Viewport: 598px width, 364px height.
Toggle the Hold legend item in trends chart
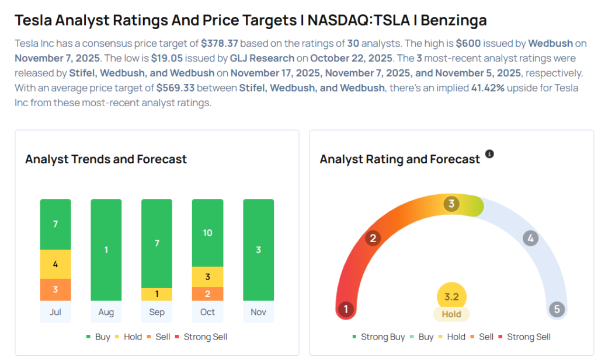128,337
